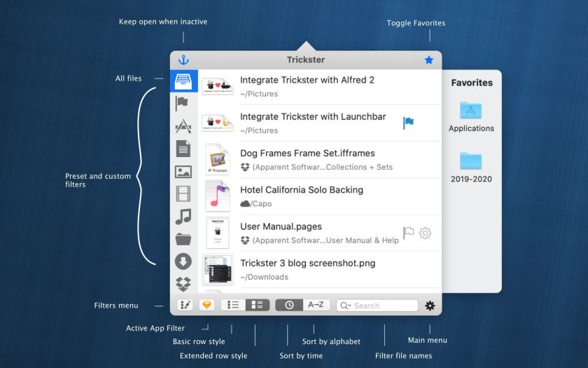Open the Filters menu button

[x=185, y=305]
